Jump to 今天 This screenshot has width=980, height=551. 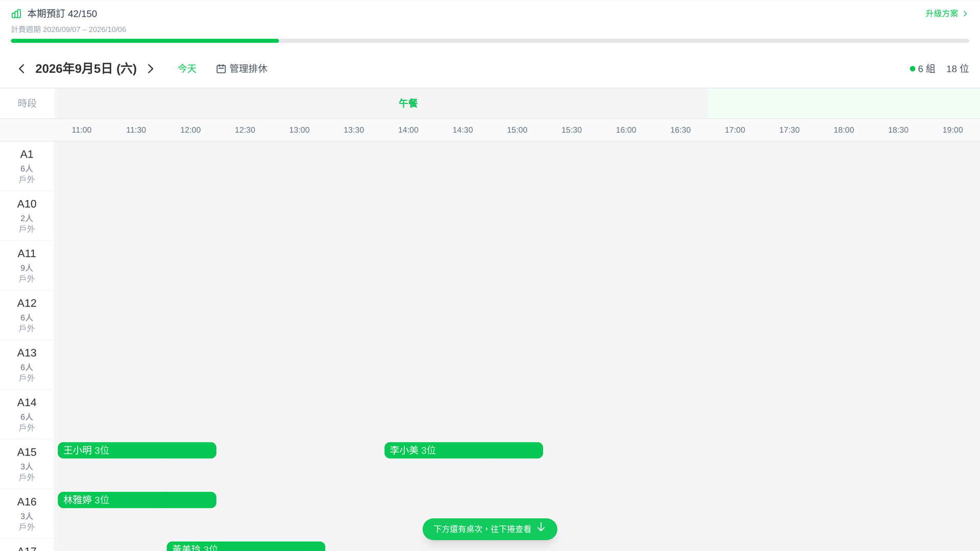point(187,68)
